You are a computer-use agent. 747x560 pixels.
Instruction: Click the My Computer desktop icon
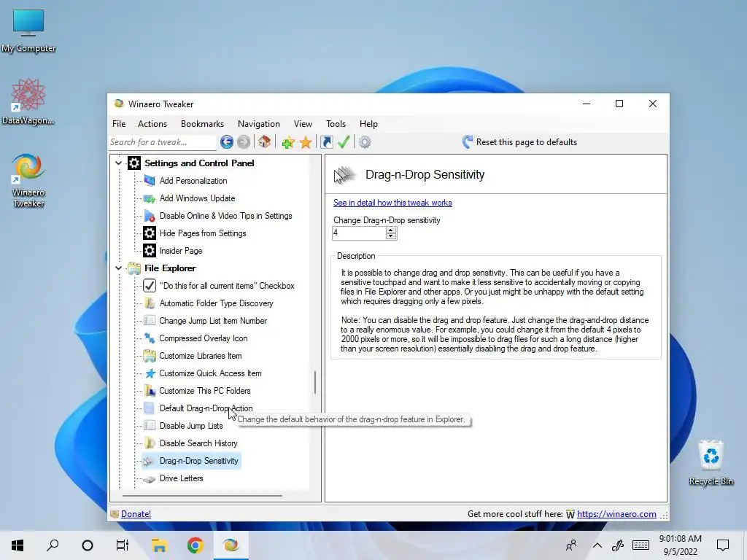click(x=28, y=31)
